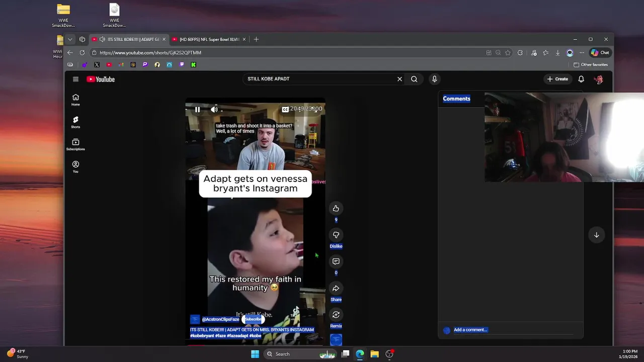The height and width of the screenshot is (362, 644).
Task: Open the #kobebryant hashtag
Action: [202, 336]
